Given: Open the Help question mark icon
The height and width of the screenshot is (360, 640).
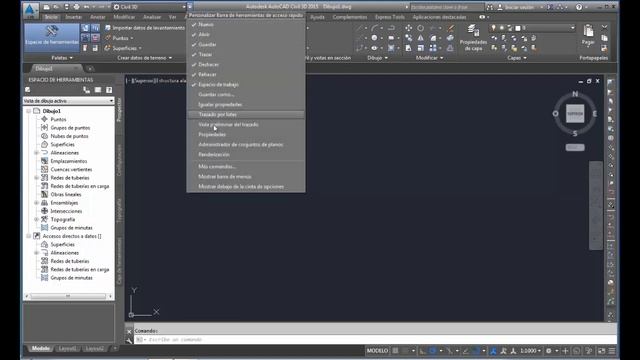Looking at the screenshot, I should click(x=579, y=7).
